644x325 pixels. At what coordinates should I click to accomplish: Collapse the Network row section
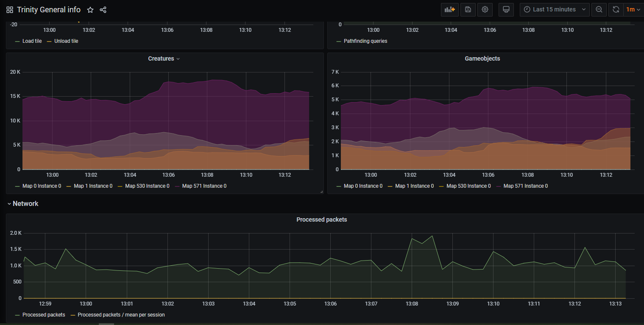click(25, 204)
